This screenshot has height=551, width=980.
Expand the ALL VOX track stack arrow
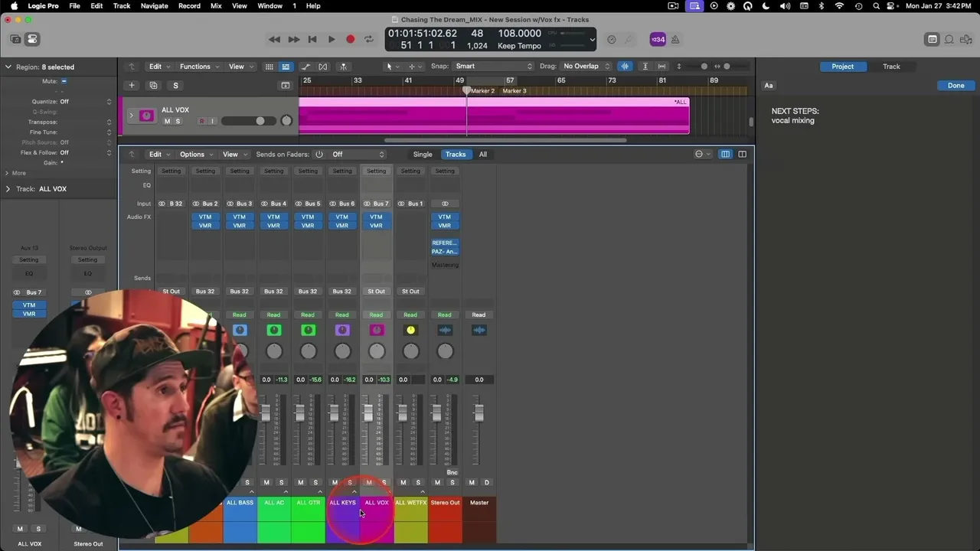(131, 116)
